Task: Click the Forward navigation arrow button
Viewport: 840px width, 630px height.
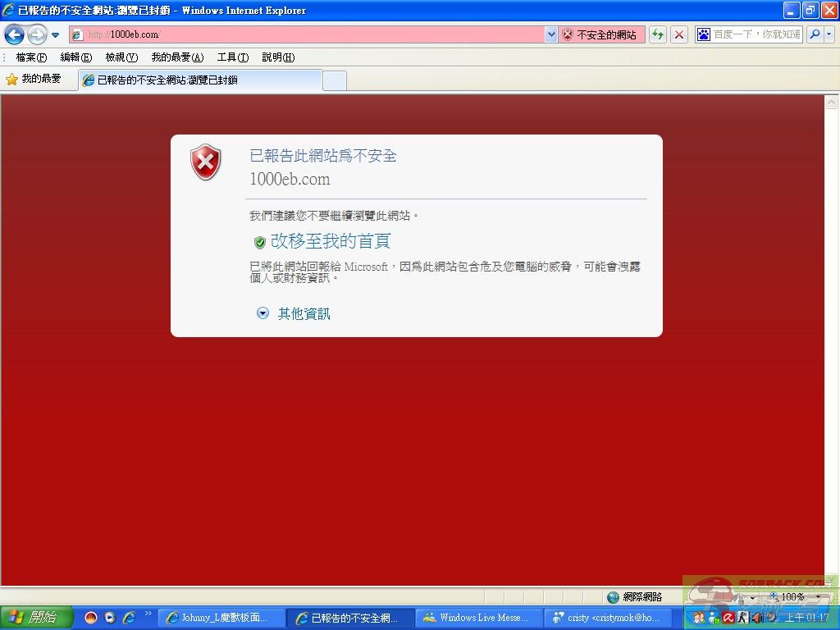Action: pos(37,34)
